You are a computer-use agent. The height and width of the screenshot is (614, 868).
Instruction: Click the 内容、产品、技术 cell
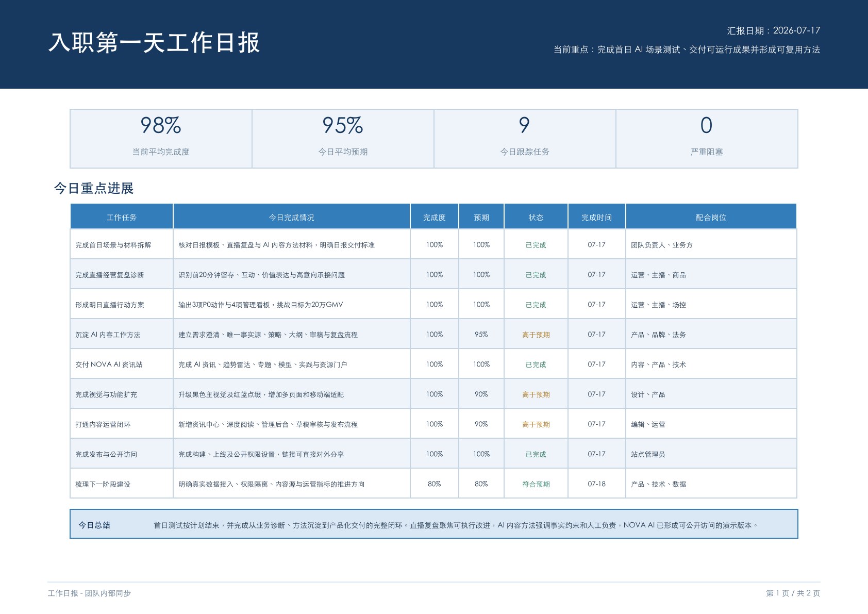(x=711, y=364)
